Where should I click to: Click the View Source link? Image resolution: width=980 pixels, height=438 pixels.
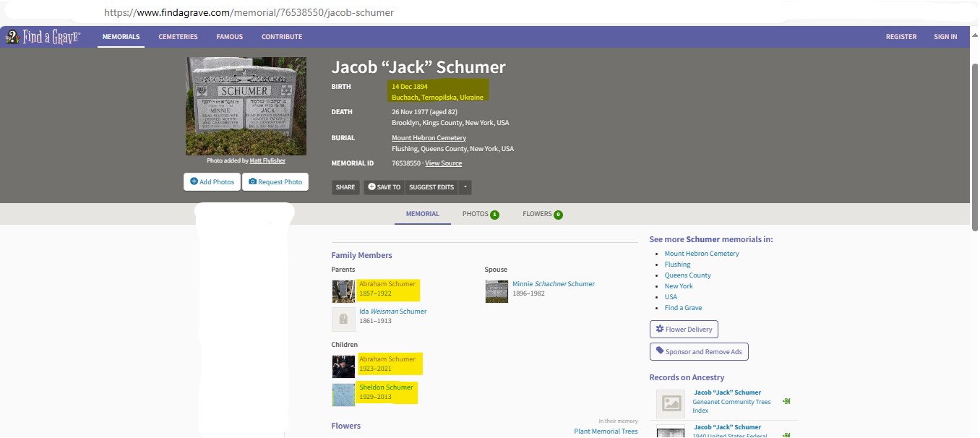coord(443,163)
